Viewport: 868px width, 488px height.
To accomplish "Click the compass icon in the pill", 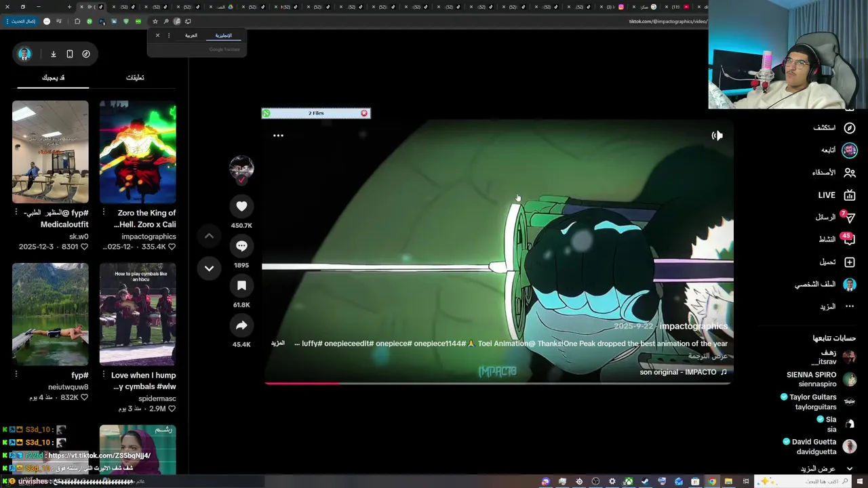I will click(x=86, y=54).
